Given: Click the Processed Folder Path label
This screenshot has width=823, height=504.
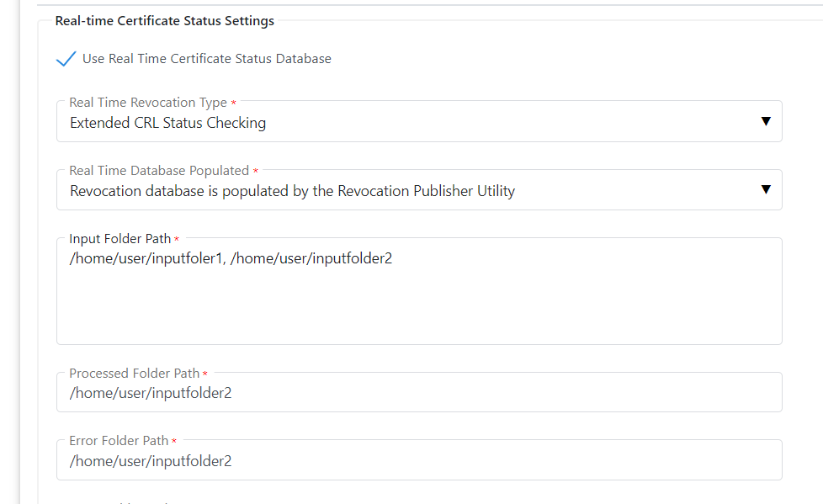Looking at the screenshot, I should 135,374.
